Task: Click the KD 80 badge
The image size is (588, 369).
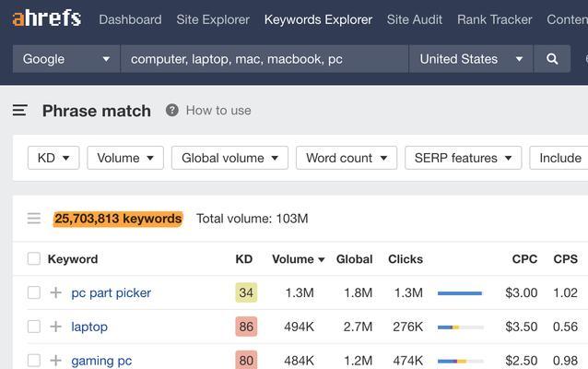Action: (246, 360)
